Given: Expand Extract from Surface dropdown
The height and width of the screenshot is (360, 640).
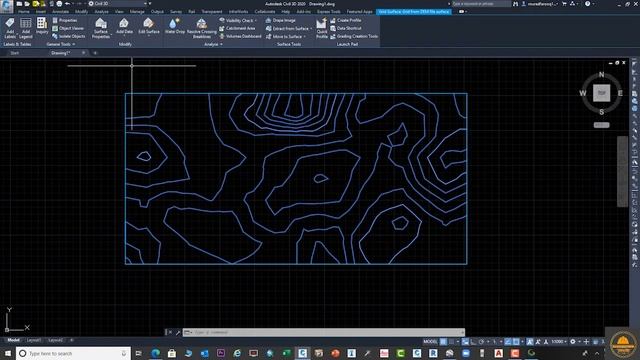Looking at the screenshot, I should (x=311, y=29).
